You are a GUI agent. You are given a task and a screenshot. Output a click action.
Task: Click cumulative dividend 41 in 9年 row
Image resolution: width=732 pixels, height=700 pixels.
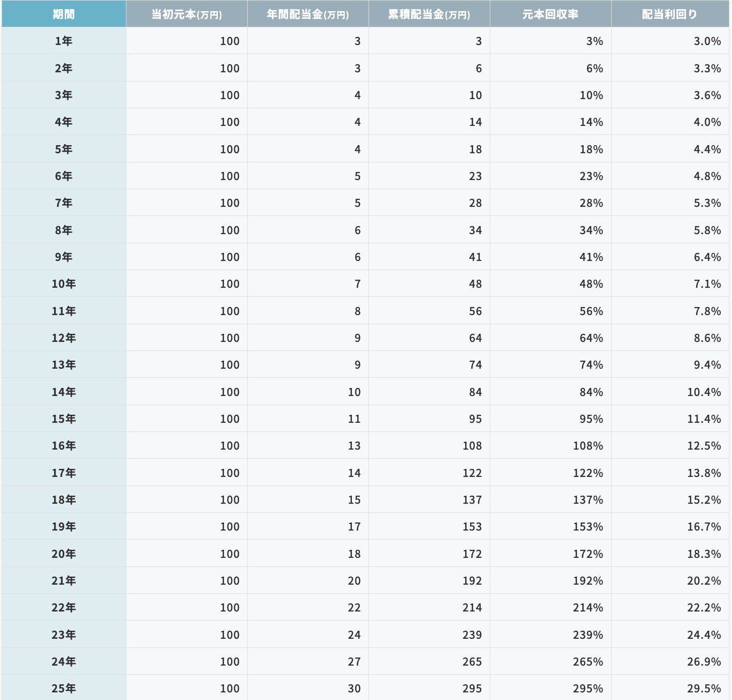pos(475,257)
